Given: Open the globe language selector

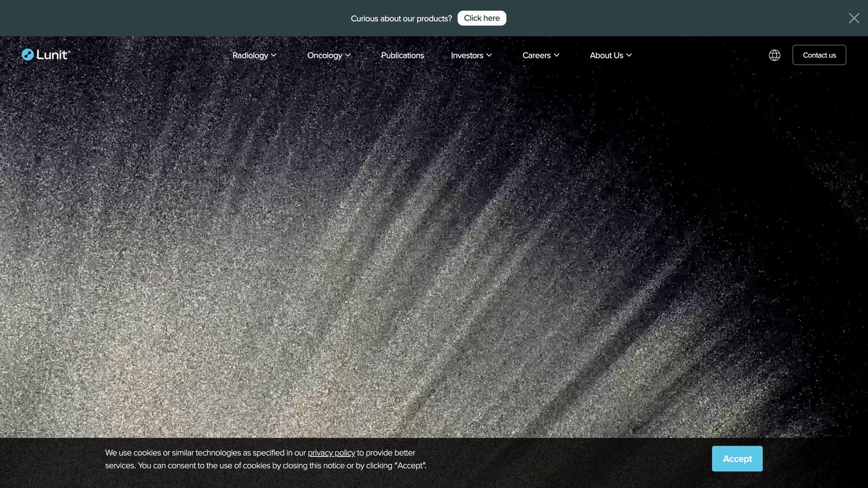Looking at the screenshot, I should tap(774, 55).
